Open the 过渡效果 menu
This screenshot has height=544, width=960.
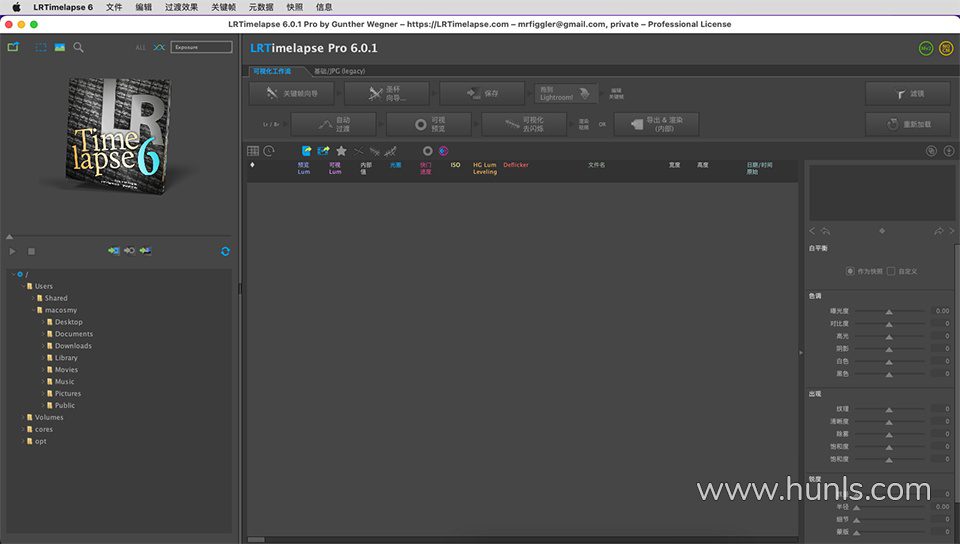(x=181, y=7)
